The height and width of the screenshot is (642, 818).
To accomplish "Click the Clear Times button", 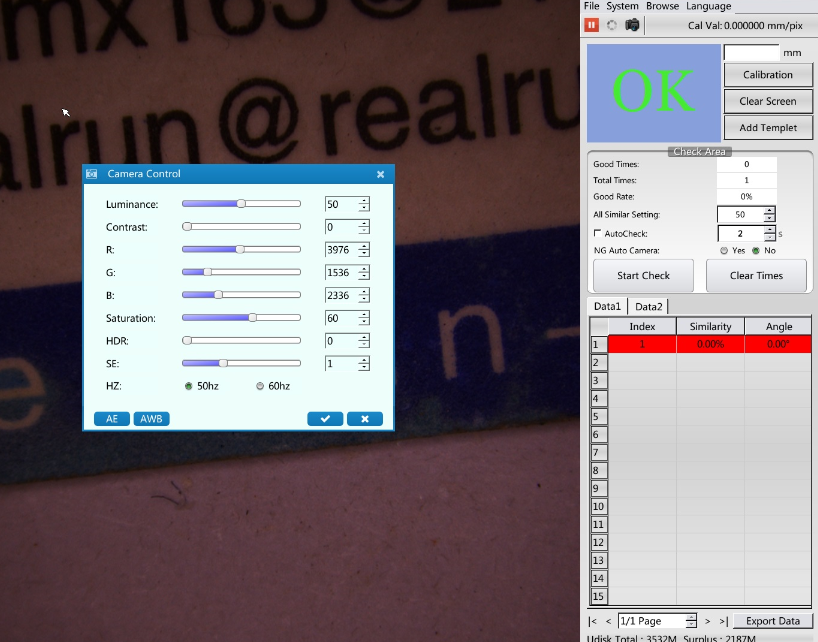I will [756, 275].
